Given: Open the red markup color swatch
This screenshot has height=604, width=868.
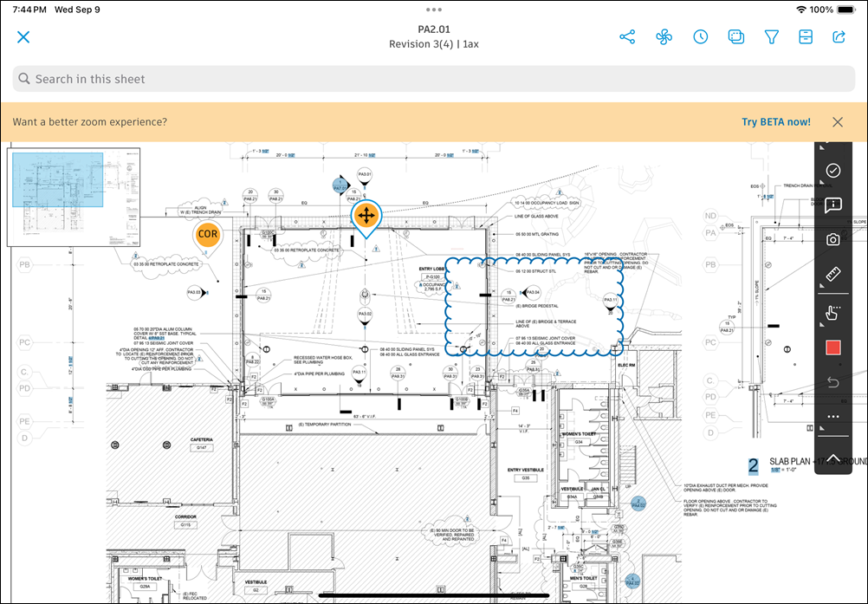Looking at the screenshot, I should pos(833,347).
